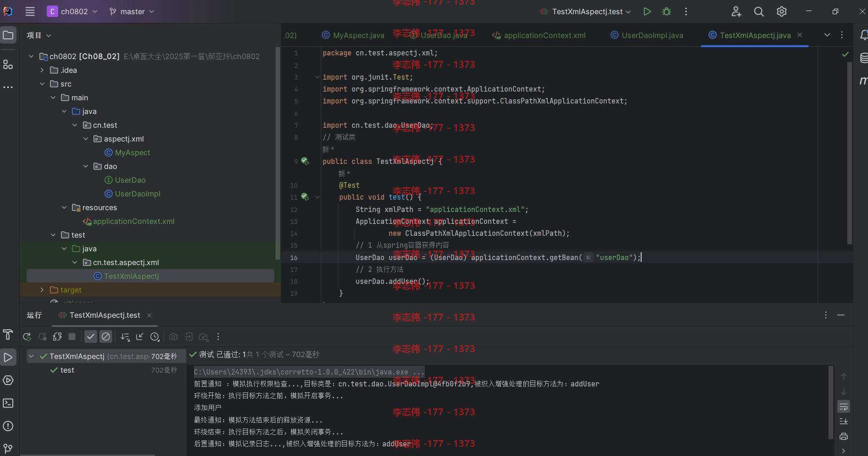Open UserDaoImpl in project tree

tap(137, 194)
